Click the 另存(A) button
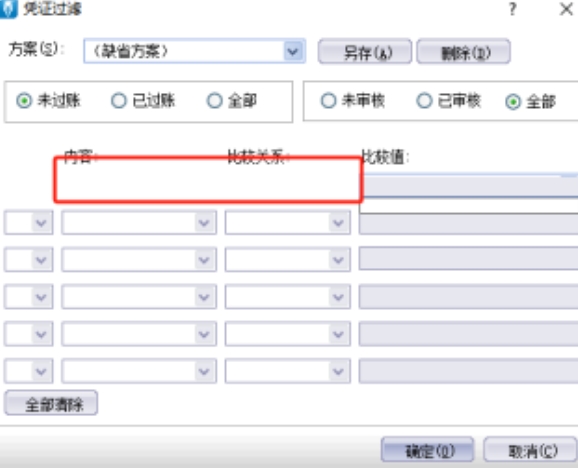 click(x=365, y=51)
